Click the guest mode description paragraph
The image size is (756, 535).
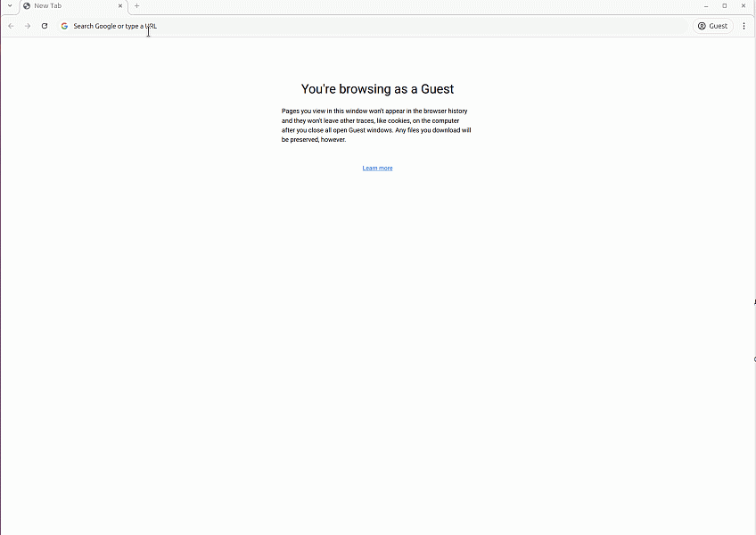point(376,125)
